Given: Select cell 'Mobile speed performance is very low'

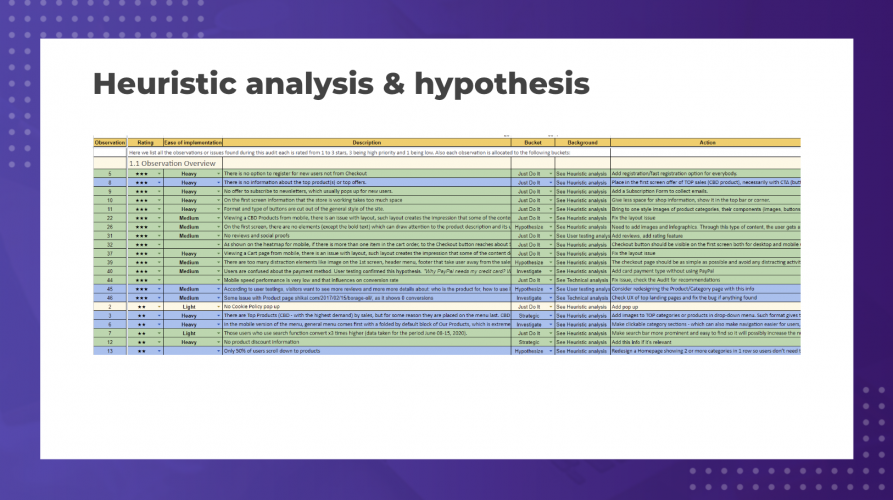Looking at the screenshot, I should point(367,280).
